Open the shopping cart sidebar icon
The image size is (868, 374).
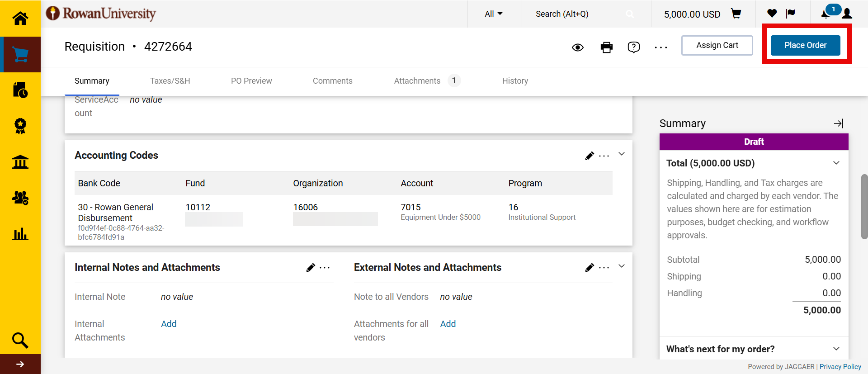coord(20,55)
